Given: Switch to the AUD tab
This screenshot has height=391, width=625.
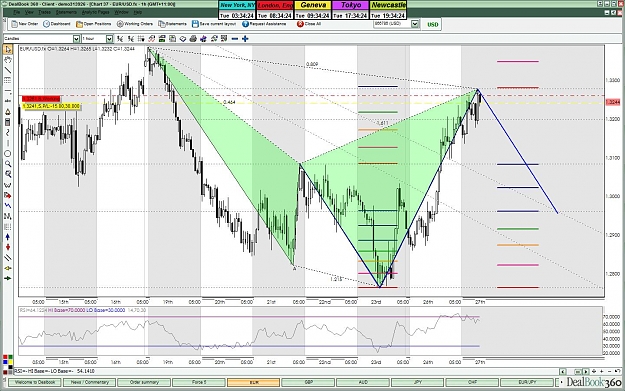Looking at the screenshot, I should click(x=363, y=382).
